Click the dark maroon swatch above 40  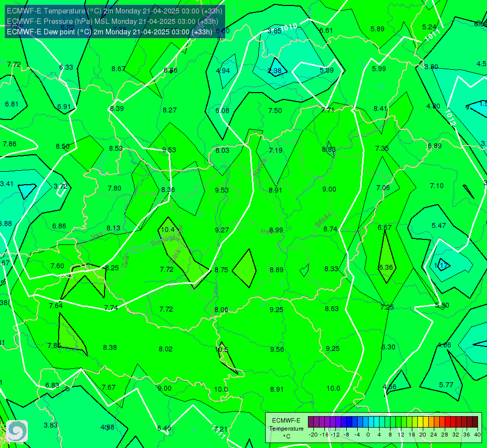(x=475, y=422)
